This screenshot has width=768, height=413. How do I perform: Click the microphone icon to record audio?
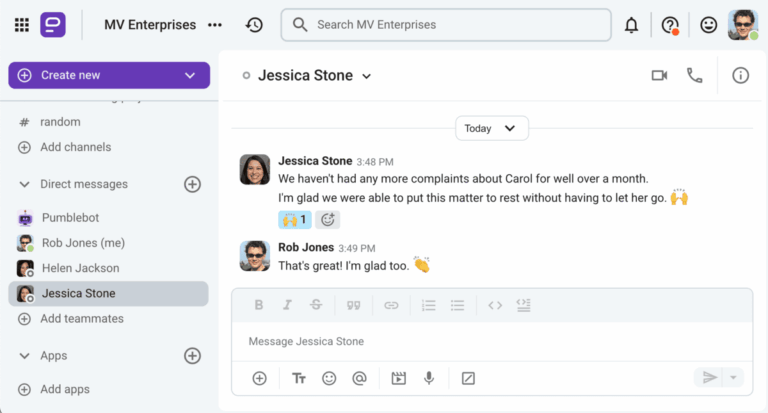(x=429, y=378)
